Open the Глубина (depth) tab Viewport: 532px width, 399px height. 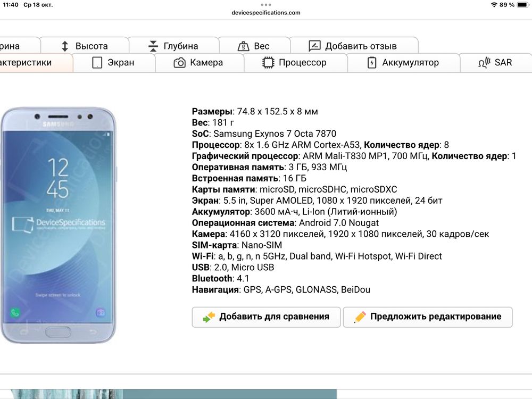pyautogui.click(x=174, y=46)
